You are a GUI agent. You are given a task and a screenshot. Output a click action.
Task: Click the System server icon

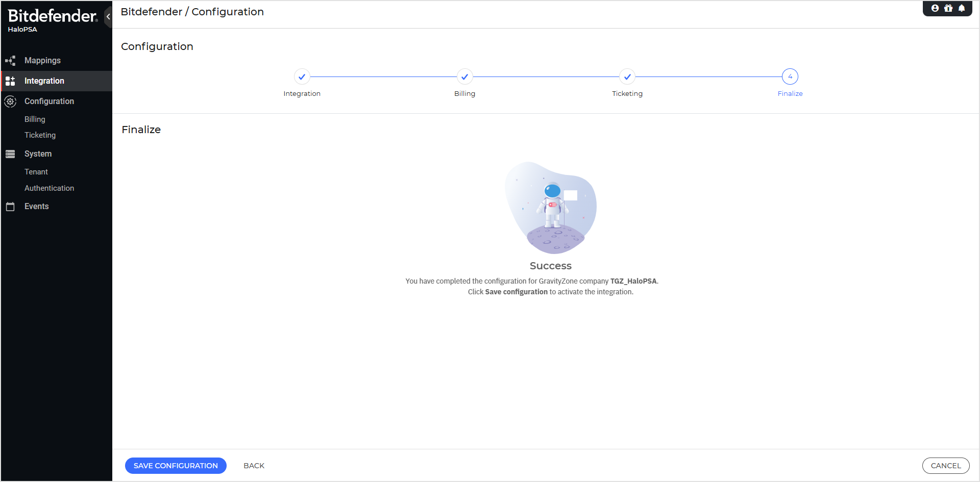coord(10,154)
